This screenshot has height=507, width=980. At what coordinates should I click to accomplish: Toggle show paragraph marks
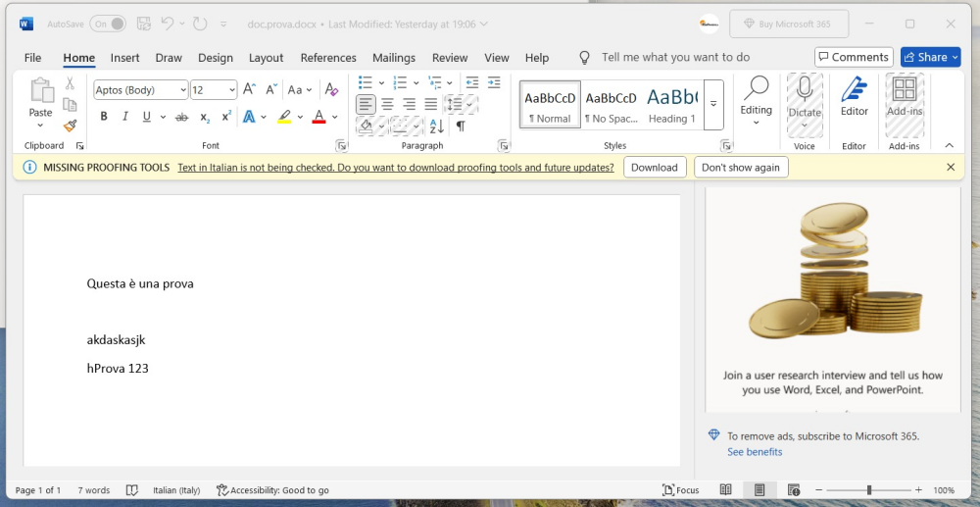(461, 127)
